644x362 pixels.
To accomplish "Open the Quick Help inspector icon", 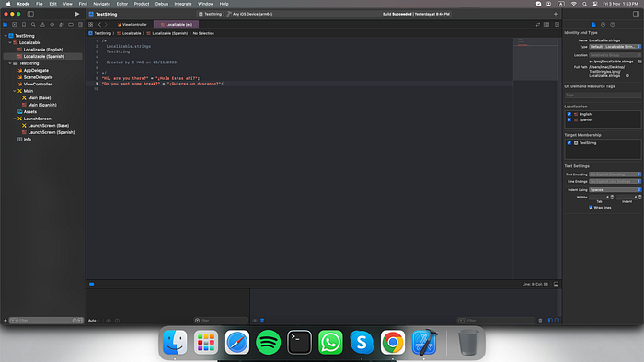I will pyautogui.click(x=613, y=25).
